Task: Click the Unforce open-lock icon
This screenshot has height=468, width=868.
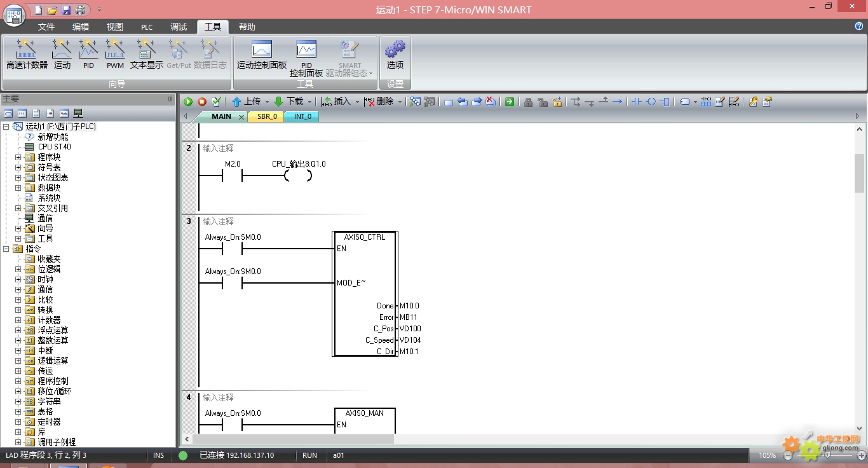Action: (x=542, y=102)
